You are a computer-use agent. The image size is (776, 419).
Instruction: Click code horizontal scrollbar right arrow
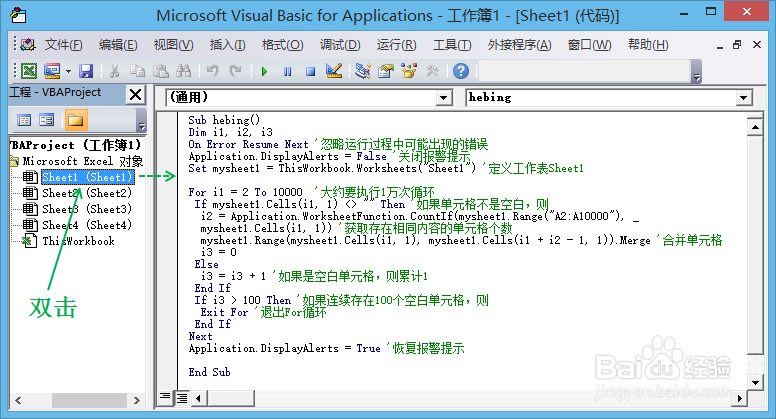pos(740,398)
